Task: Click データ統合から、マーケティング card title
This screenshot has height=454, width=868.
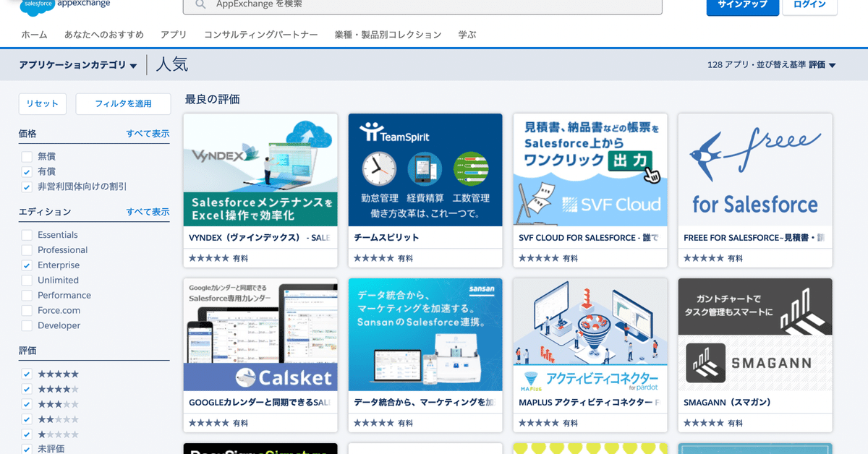Action: coord(424,402)
